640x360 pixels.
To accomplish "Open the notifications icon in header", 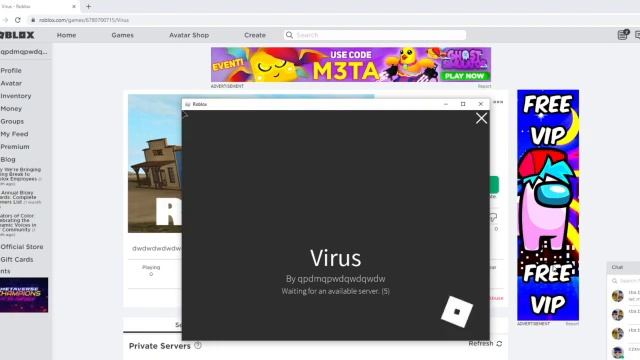I will click(623, 35).
